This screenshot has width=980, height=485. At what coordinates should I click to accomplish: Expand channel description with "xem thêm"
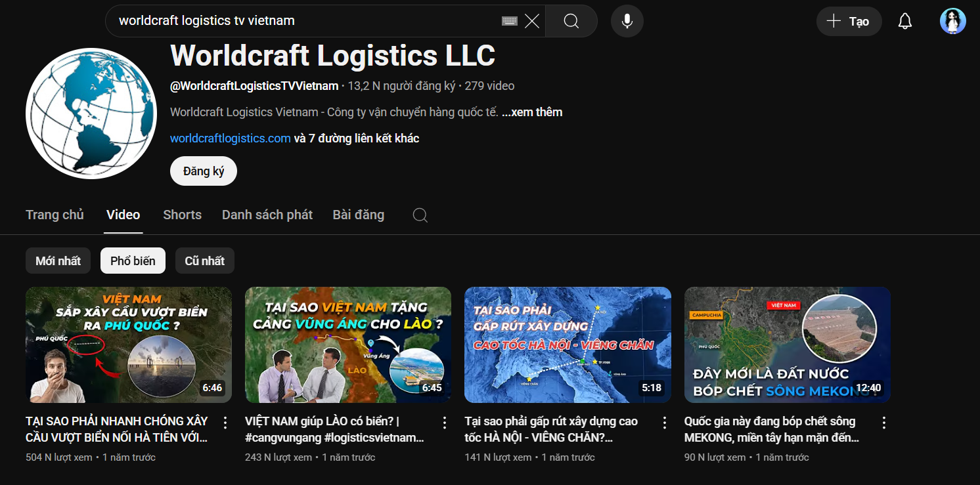532,112
